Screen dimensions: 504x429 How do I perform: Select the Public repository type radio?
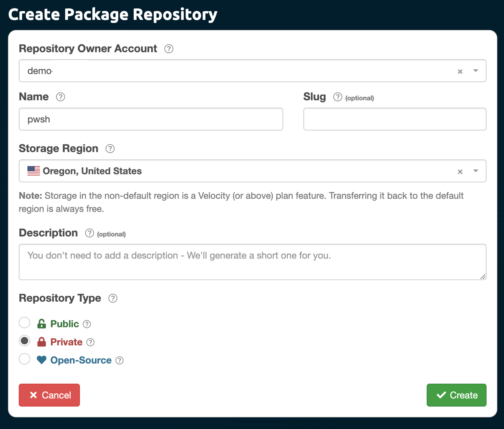[x=25, y=323]
